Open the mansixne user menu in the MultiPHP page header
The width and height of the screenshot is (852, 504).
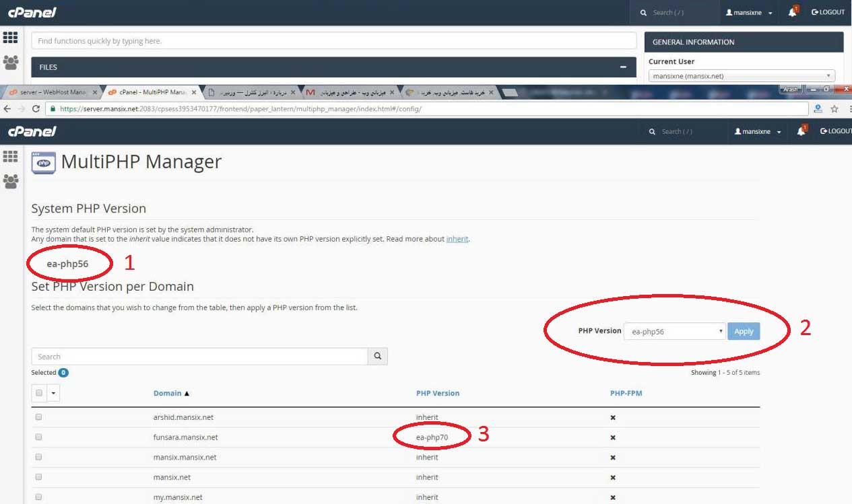point(758,131)
